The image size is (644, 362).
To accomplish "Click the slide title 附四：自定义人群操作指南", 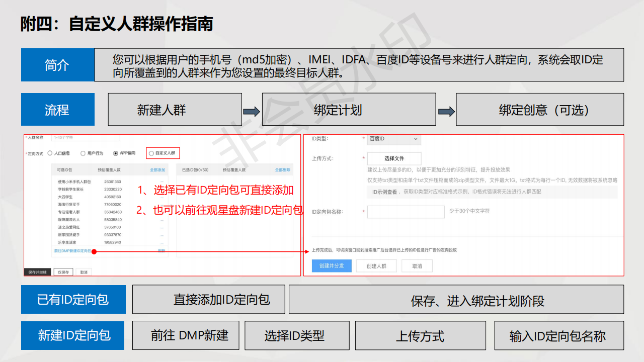I will (x=117, y=24).
